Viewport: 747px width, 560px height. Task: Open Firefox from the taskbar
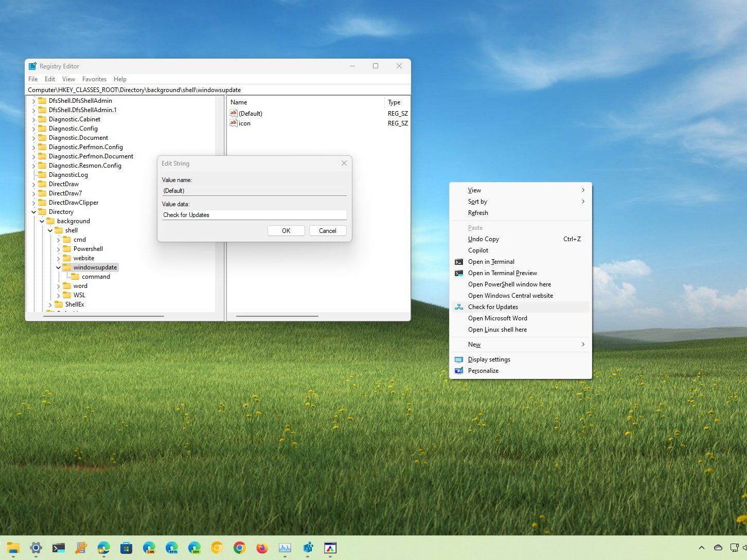262,548
